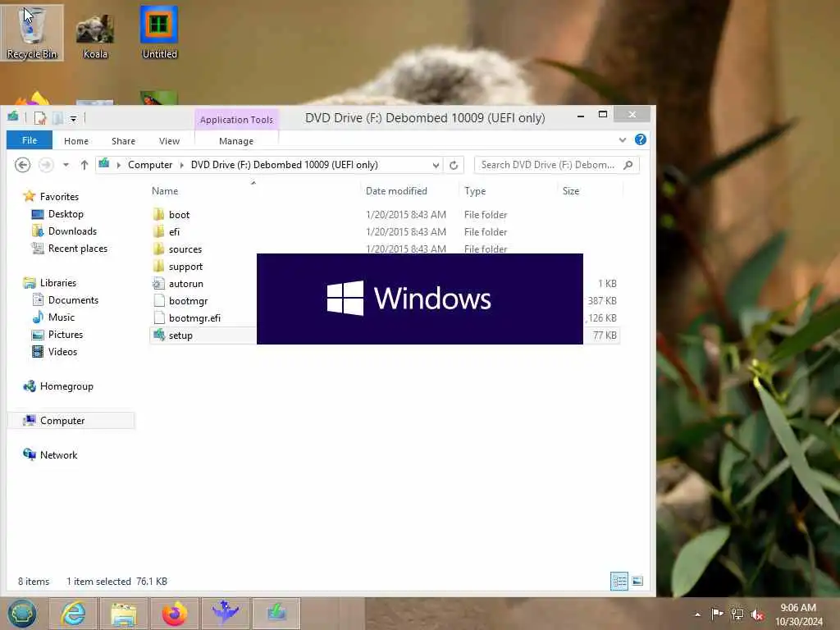Expand the breadcrumb arrow after Computer
The image size is (840, 630).
pyautogui.click(x=182, y=165)
